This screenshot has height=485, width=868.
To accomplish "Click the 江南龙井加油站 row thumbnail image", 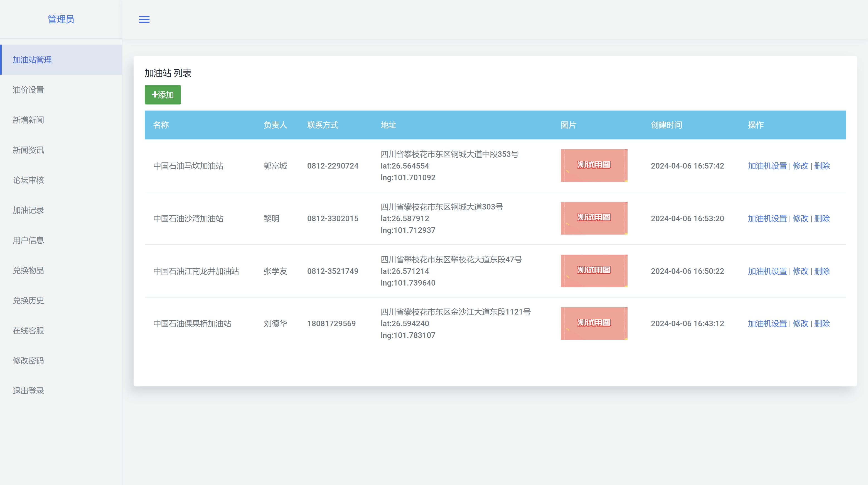I will click(594, 271).
